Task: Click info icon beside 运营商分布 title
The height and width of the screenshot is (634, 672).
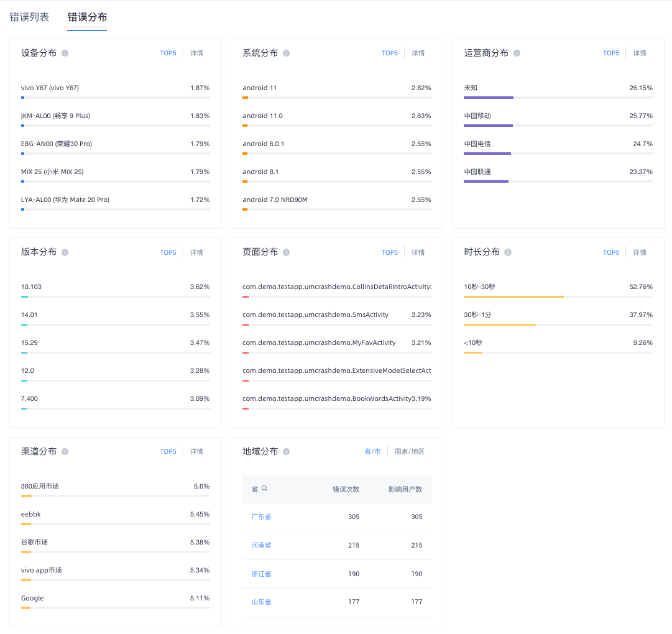Action: tap(517, 53)
